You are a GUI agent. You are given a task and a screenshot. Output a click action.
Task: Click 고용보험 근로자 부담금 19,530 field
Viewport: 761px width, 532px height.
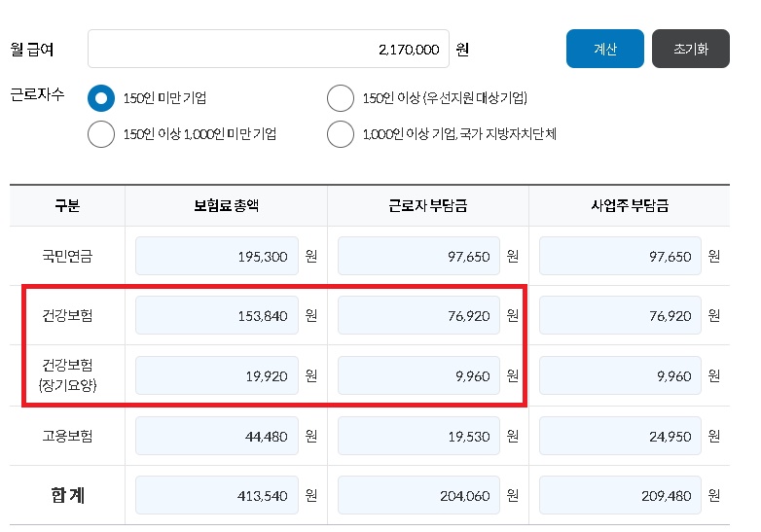tap(417, 436)
